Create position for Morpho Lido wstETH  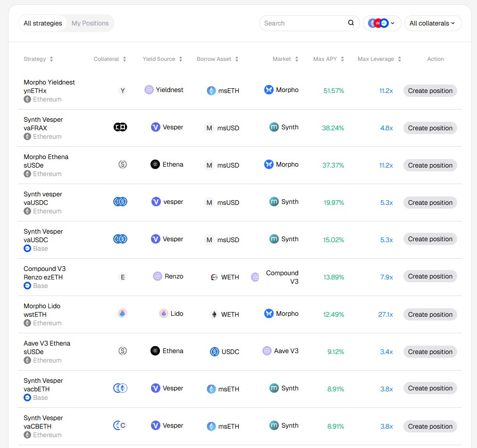click(x=430, y=314)
